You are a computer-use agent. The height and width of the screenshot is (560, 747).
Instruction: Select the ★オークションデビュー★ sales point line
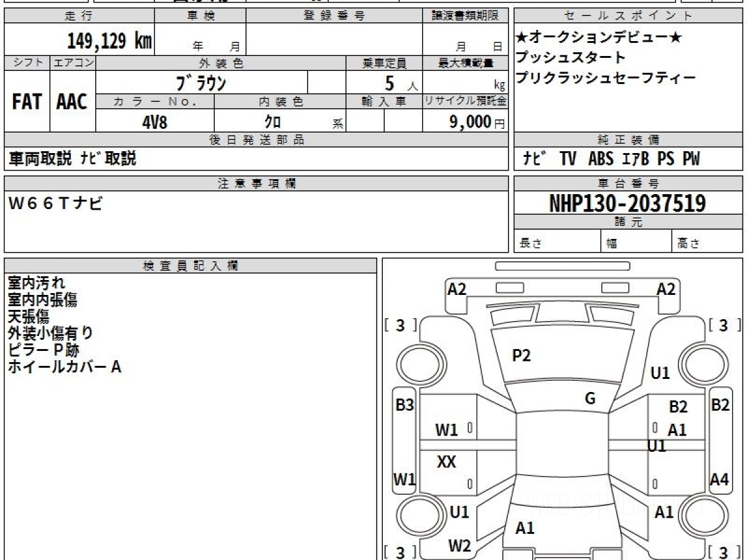pyautogui.click(x=599, y=37)
